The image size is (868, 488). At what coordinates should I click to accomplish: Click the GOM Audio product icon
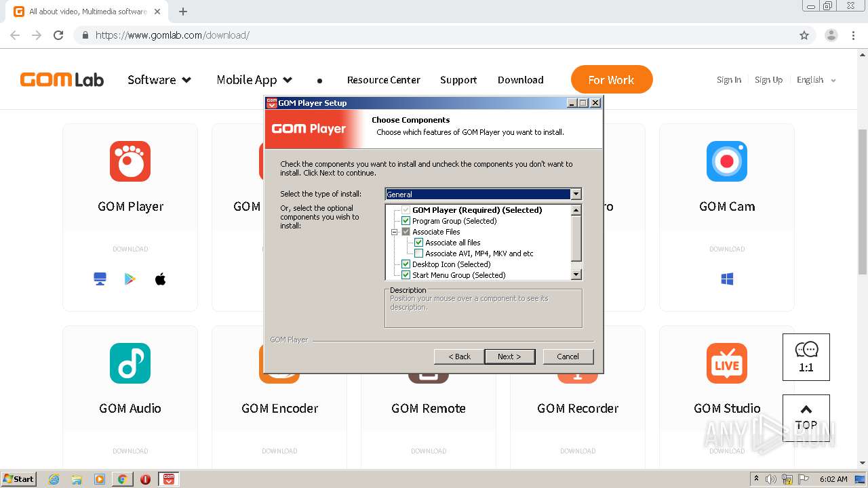130,363
